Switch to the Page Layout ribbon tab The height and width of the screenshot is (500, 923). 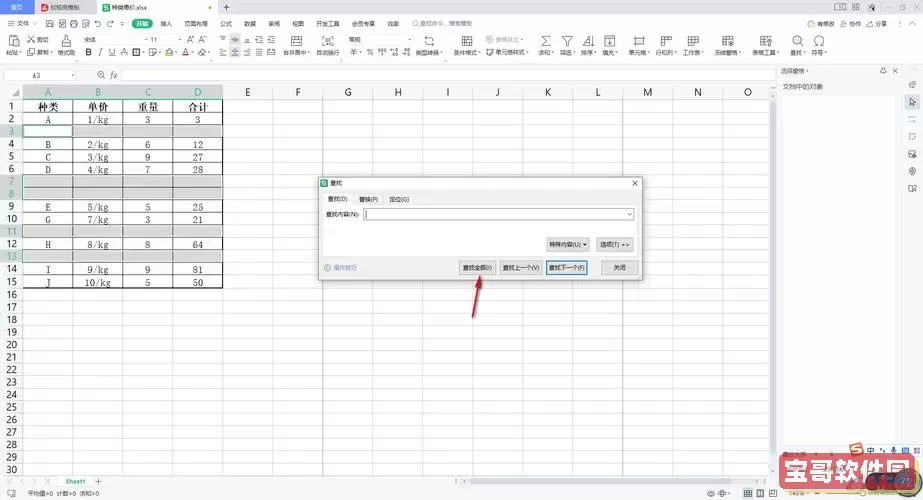pos(195,24)
